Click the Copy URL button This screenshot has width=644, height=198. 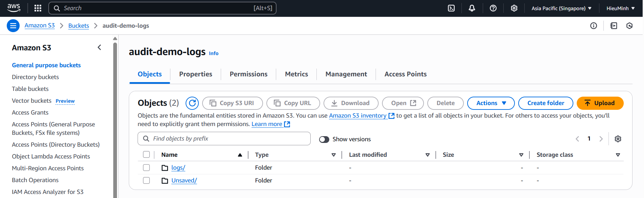(293, 103)
